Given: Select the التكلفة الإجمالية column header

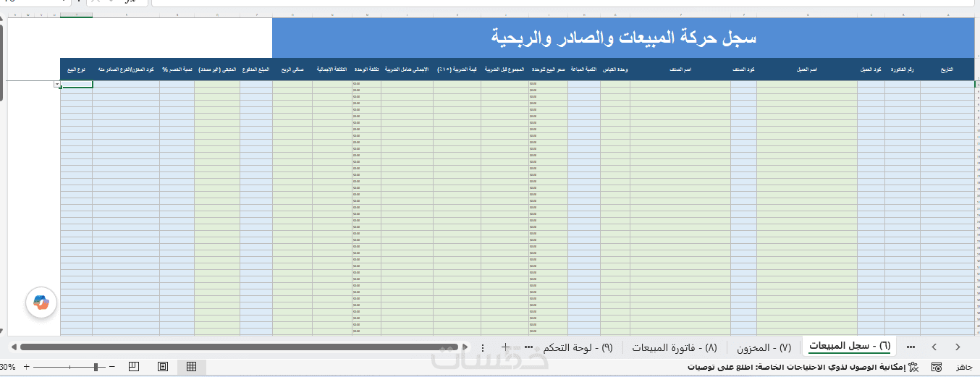Looking at the screenshot, I should pyautogui.click(x=332, y=69).
